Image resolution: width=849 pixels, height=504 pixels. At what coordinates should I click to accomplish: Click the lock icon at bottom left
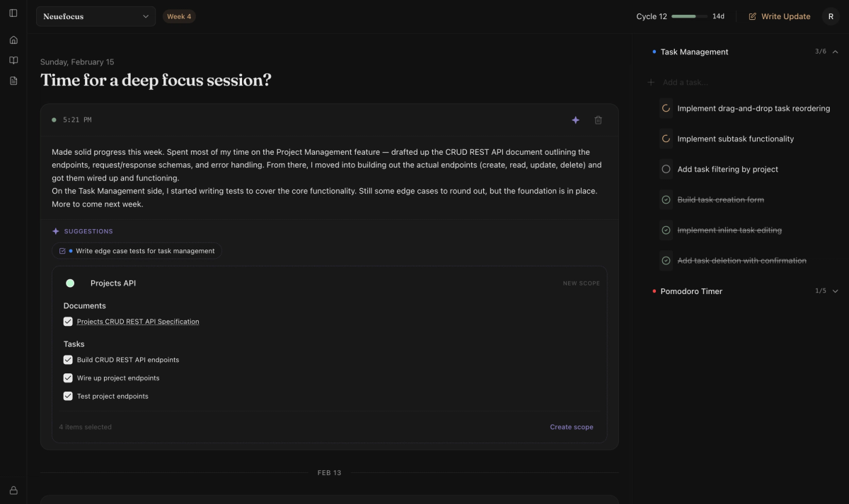[x=13, y=490]
